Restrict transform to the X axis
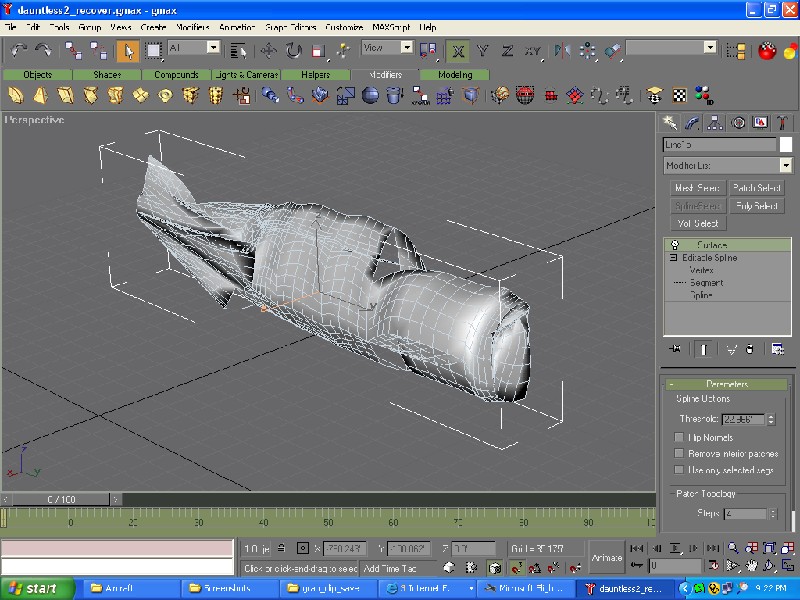This screenshot has width=800, height=600. (458, 49)
